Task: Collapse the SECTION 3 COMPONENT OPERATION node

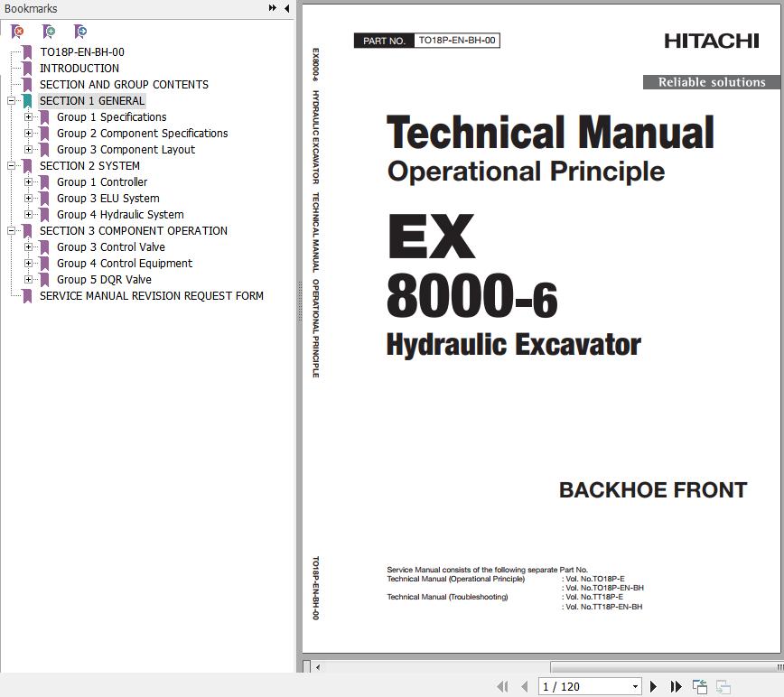Action: click(12, 231)
